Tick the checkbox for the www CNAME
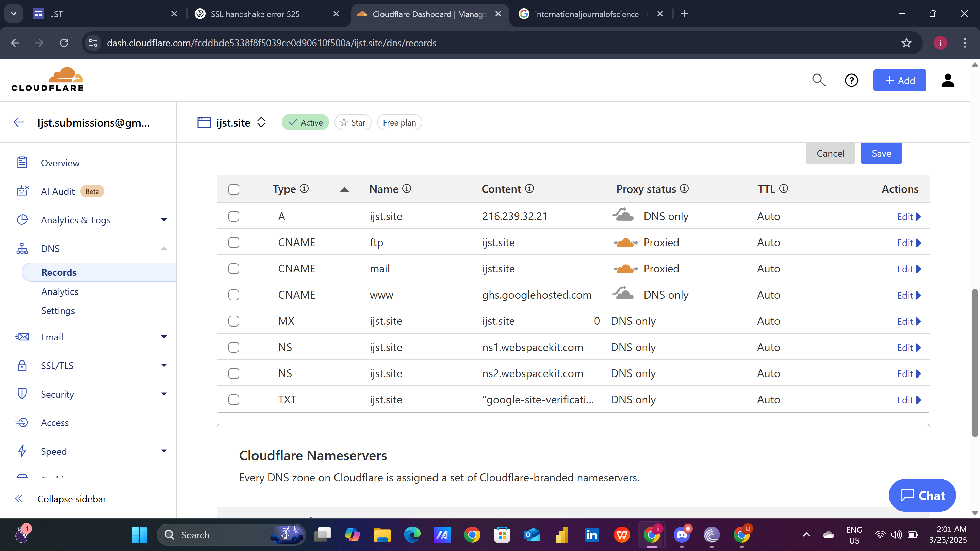 [x=233, y=295]
